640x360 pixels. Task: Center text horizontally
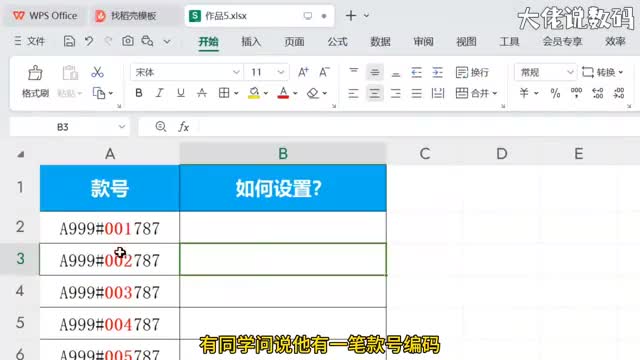(375, 93)
